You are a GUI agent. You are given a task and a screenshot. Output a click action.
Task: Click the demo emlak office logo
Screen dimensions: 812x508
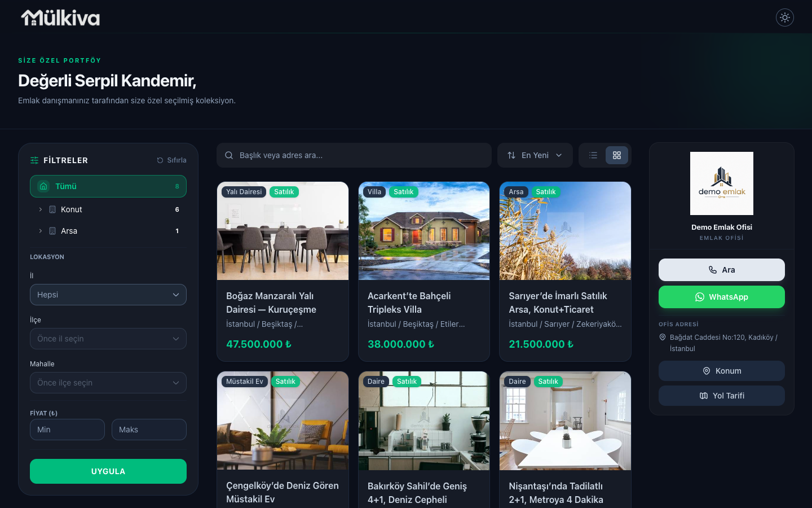pos(722,183)
